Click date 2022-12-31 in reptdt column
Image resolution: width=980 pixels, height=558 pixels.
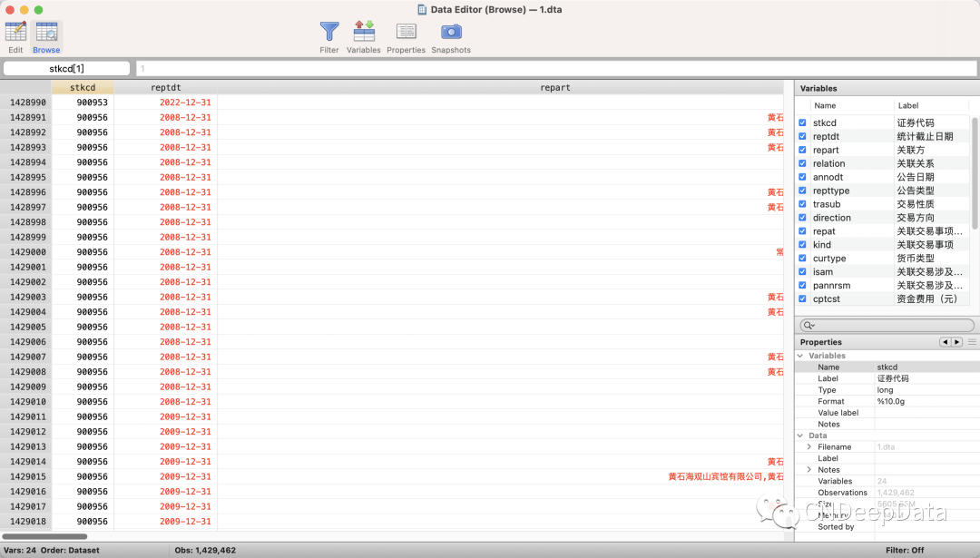pyautogui.click(x=185, y=103)
